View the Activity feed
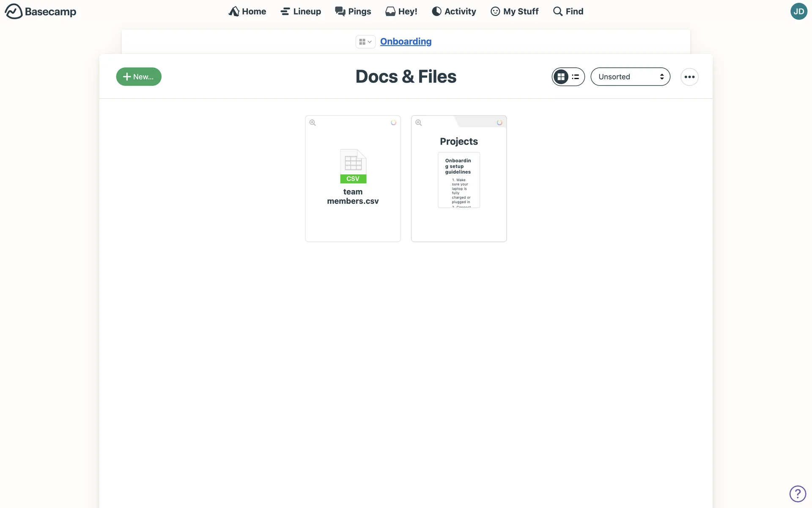The width and height of the screenshot is (812, 508). point(453,11)
